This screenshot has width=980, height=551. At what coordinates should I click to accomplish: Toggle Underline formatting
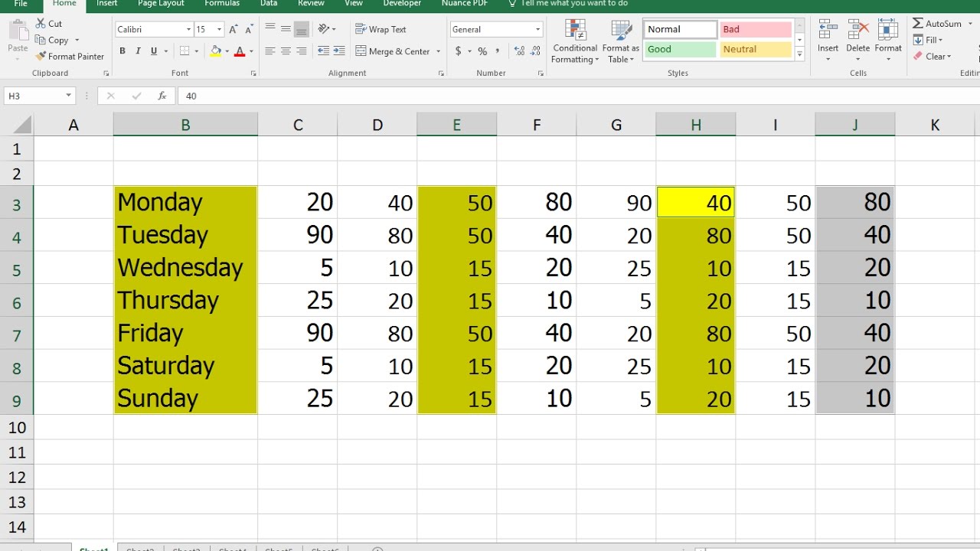(154, 51)
